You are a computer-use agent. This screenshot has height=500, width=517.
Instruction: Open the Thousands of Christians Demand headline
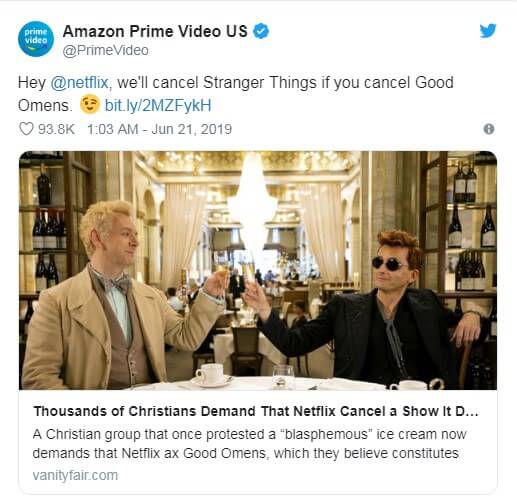(256, 411)
